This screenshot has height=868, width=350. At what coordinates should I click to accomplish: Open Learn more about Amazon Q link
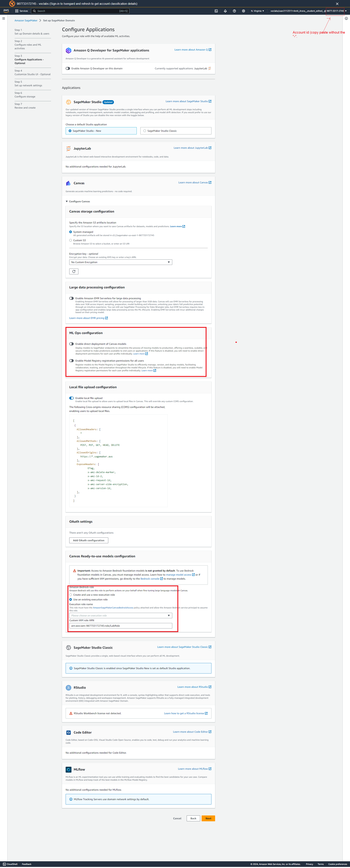pyautogui.click(x=193, y=50)
